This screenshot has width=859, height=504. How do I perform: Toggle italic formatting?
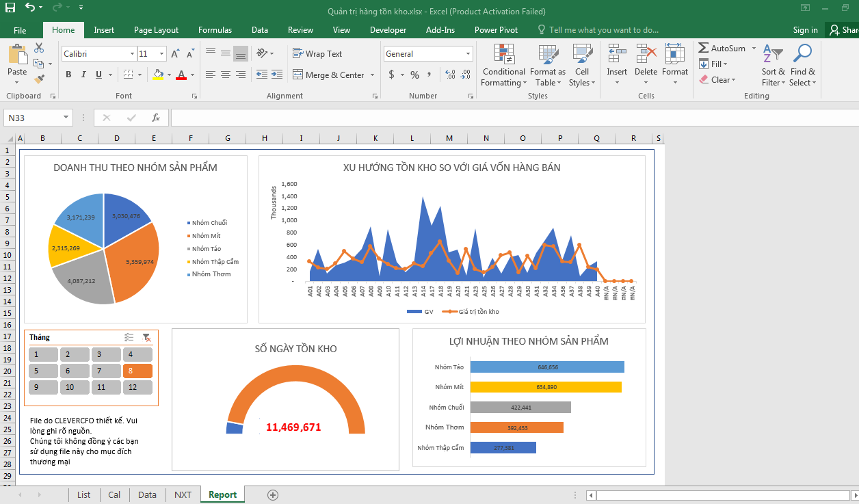coord(83,75)
